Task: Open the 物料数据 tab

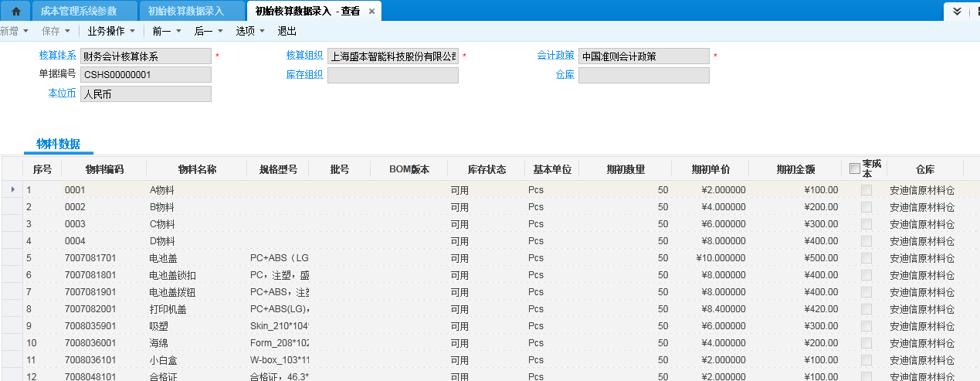Action: [x=58, y=144]
